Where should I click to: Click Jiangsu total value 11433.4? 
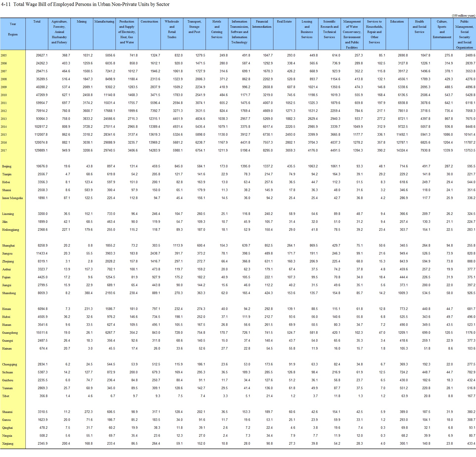pyautogui.click(x=42, y=254)
